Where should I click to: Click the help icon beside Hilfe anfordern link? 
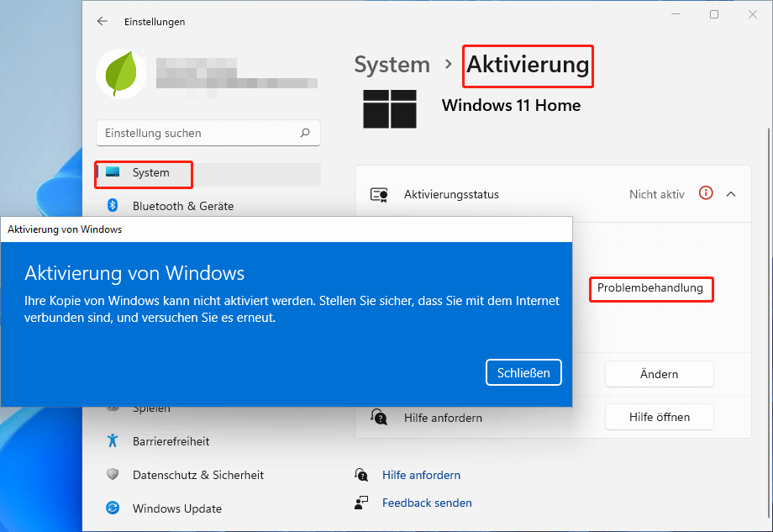coord(361,475)
